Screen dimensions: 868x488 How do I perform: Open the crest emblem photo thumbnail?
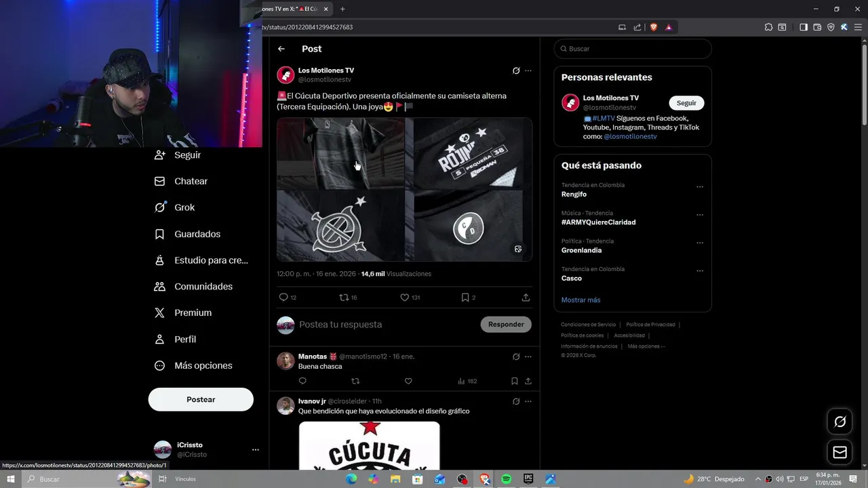click(x=340, y=225)
